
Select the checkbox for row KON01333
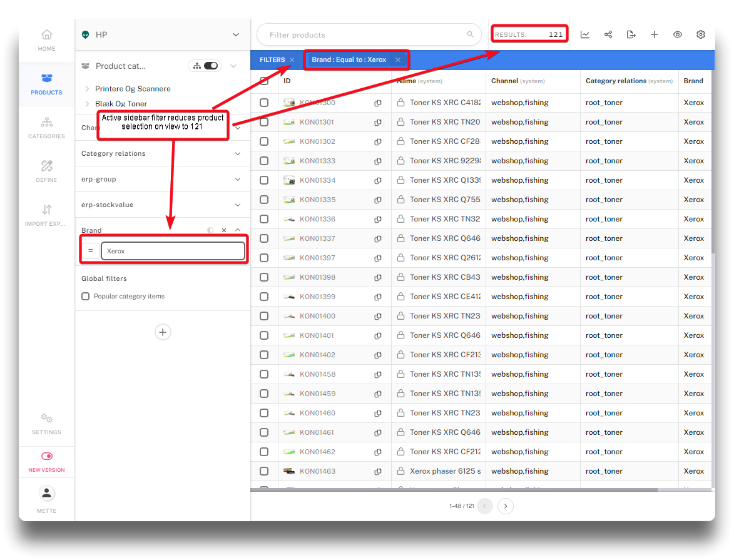click(264, 161)
